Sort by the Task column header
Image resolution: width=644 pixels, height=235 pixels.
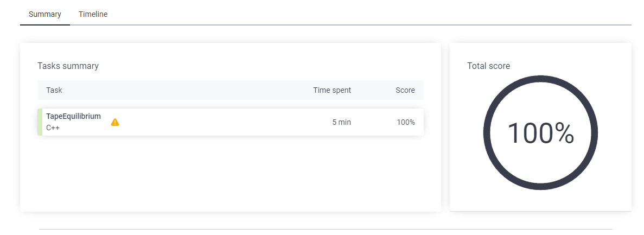click(54, 90)
